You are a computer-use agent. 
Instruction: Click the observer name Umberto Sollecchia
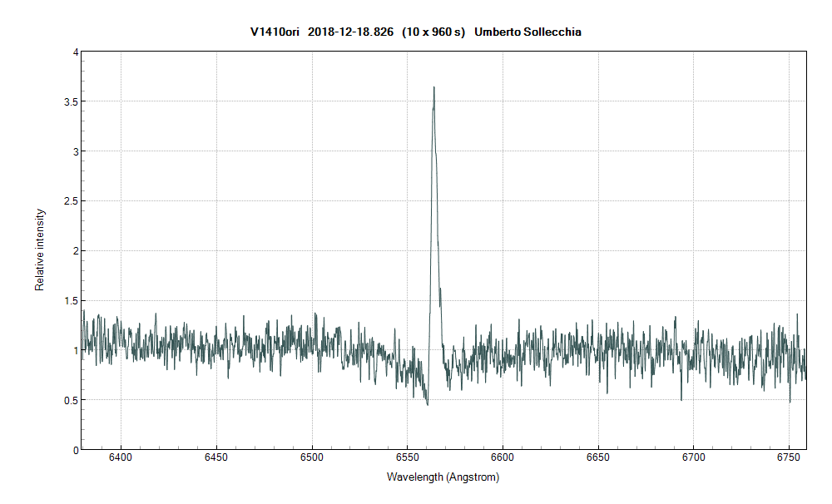click(527, 32)
